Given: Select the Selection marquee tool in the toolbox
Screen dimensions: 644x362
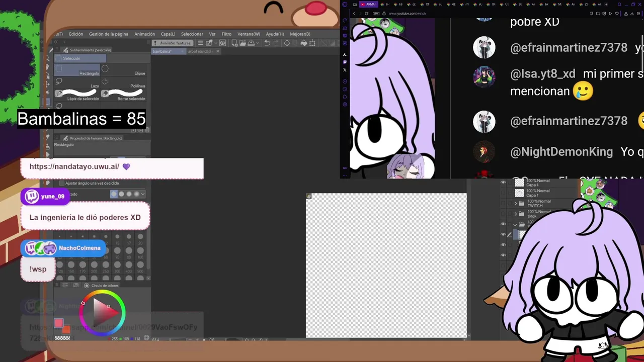Looking at the screenshot, I should click(x=47, y=102).
